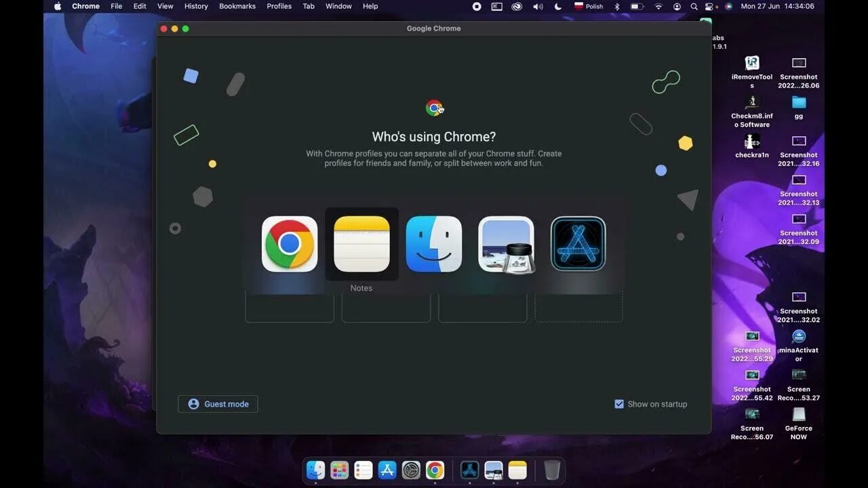
Task: Select Finder in the app switcher
Action: point(434,244)
